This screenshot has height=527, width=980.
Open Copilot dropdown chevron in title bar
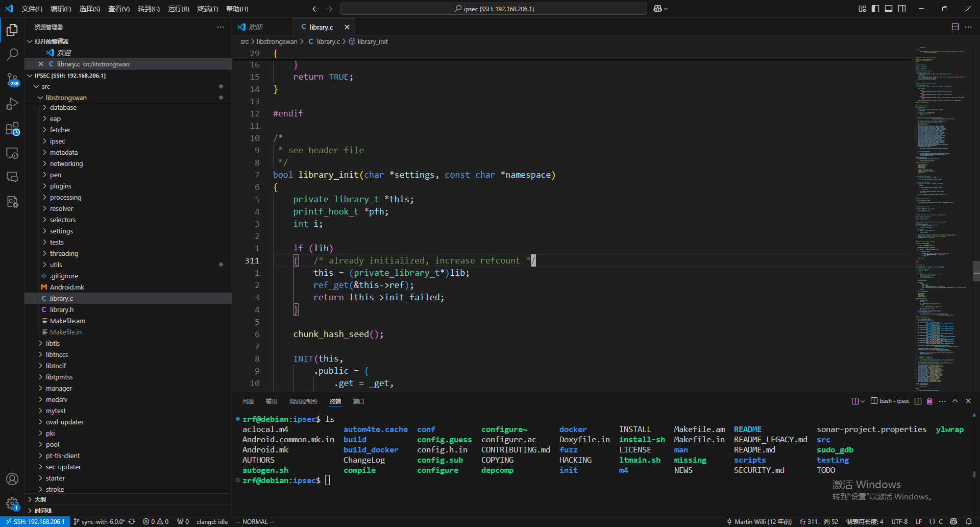(x=666, y=9)
